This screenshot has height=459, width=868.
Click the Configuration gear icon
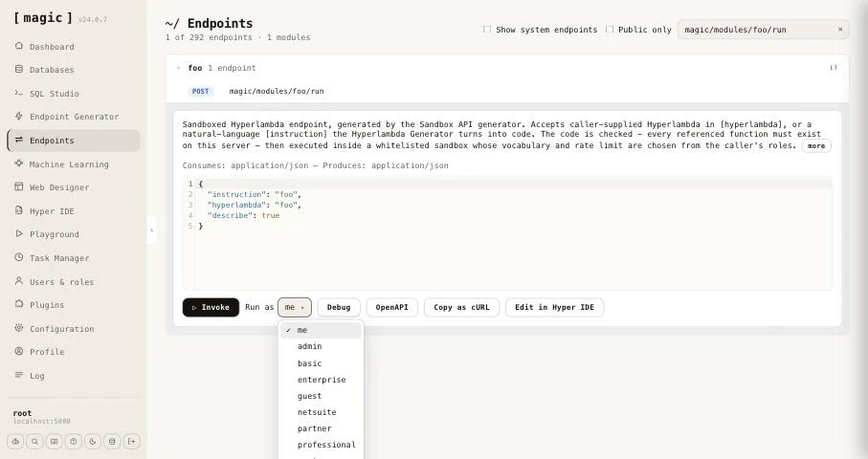coord(19,328)
